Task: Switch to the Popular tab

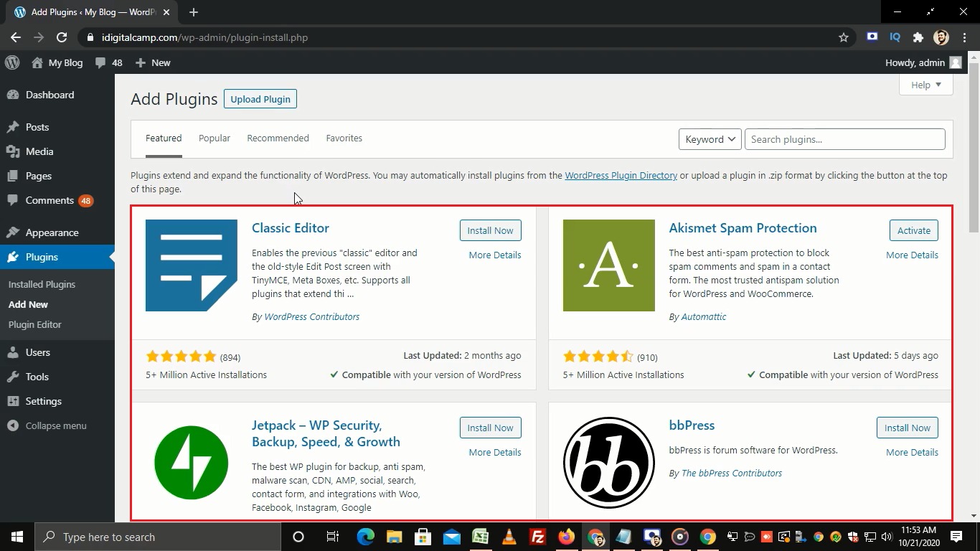Action: pyautogui.click(x=215, y=138)
